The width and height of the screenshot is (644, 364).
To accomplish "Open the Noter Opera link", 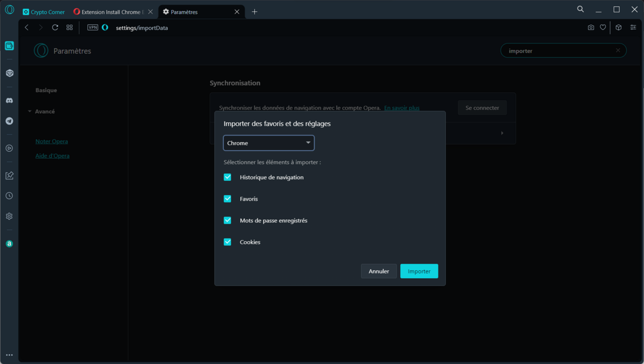I will click(x=52, y=142).
